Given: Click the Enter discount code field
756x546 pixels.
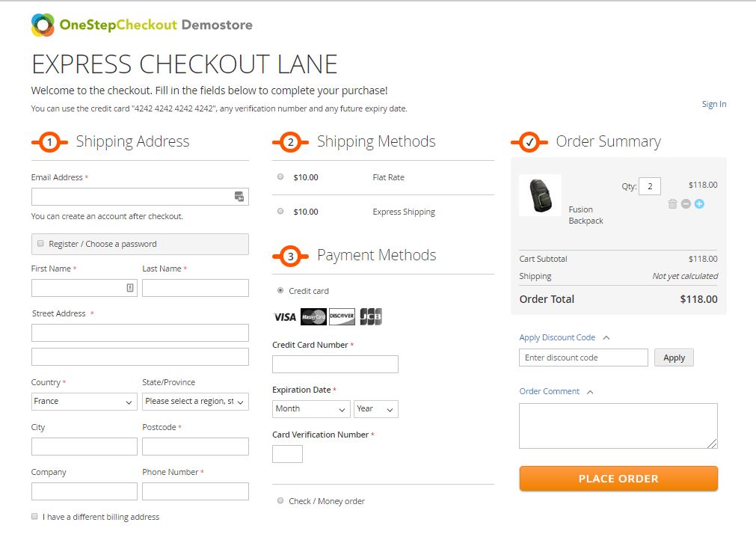Looking at the screenshot, I should (x=583, y=358).
